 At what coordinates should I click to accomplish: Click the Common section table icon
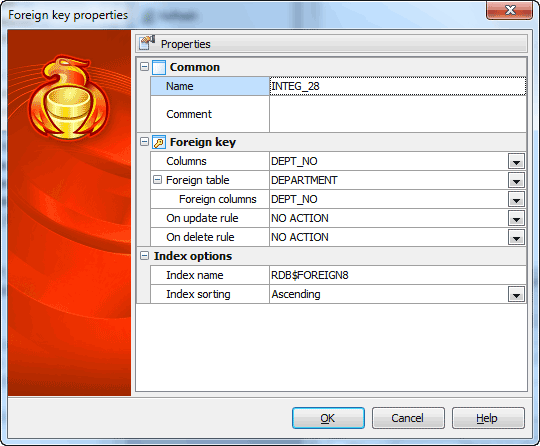[x=159, y=67]
